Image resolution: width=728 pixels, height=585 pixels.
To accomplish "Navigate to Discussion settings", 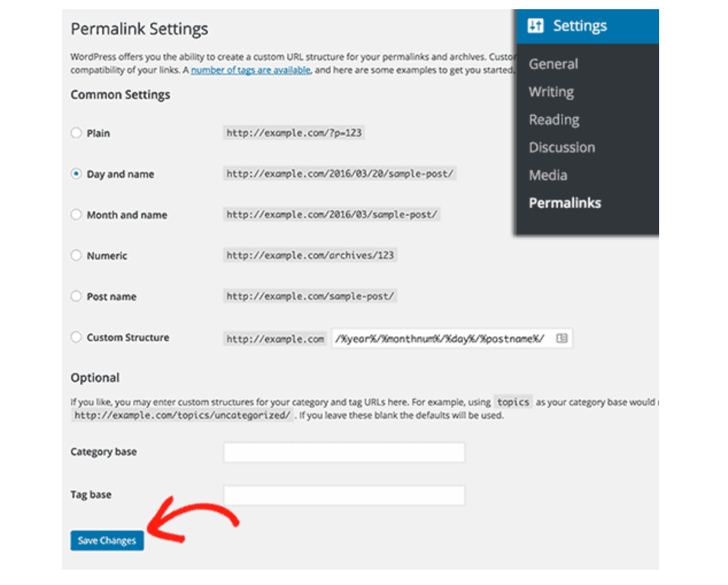I will [561, 147].
